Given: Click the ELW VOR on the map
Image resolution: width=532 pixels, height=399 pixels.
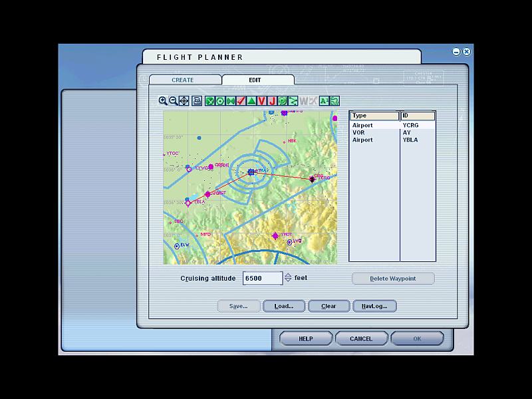Looking at the screenshot, I should click(177, 246).
